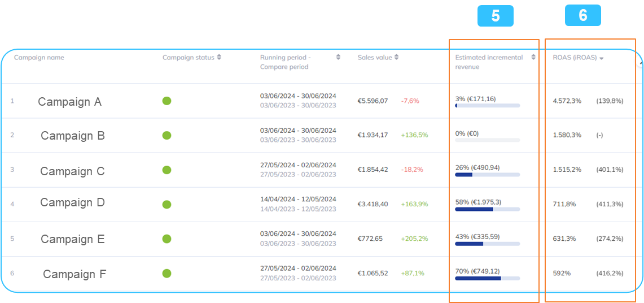
Task: Click iROAS value (139,8%)
Action: pyautogui.click(x=610, y=101)
